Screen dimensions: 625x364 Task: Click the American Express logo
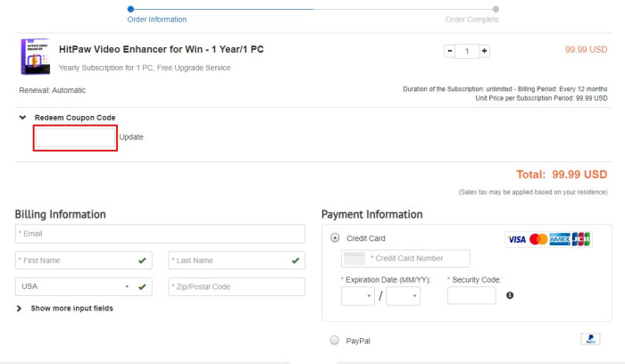(560, 239)
